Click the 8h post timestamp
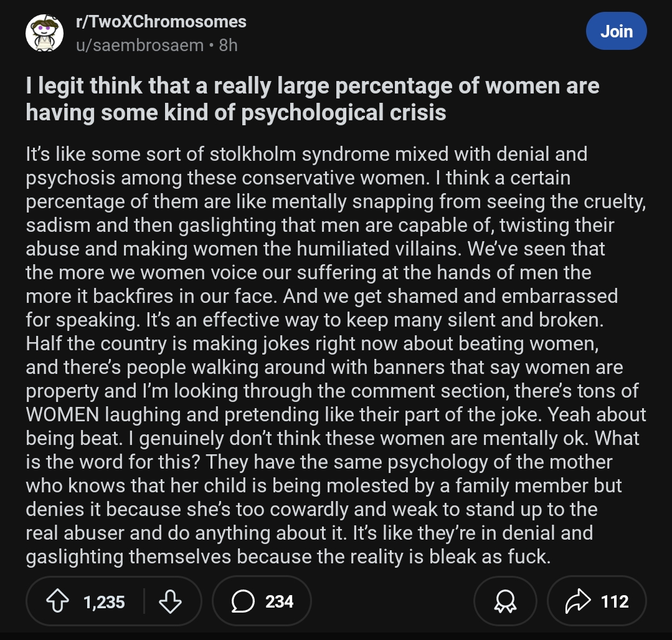The height and width of the screenshot is (640, 672). click(x=228, y=45)
